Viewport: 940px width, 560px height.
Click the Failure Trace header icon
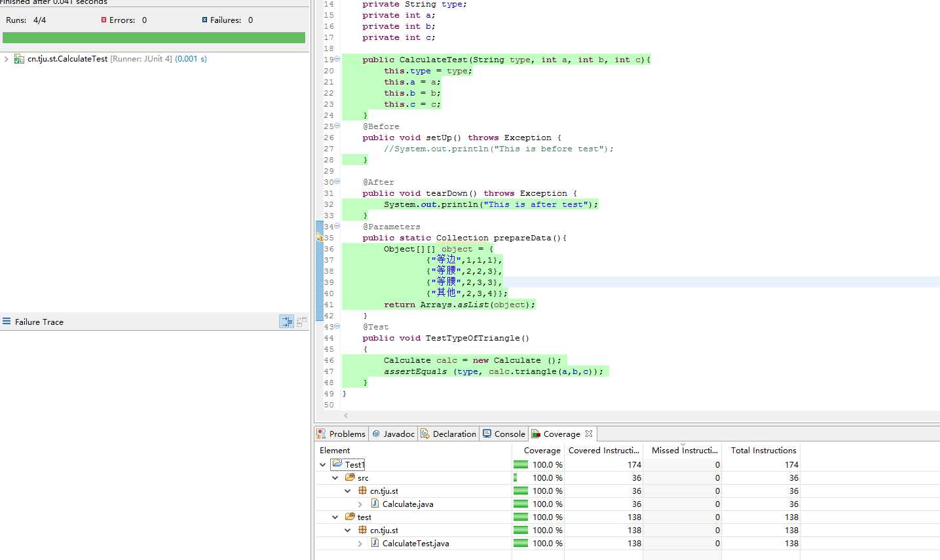[x=7, y=321]
